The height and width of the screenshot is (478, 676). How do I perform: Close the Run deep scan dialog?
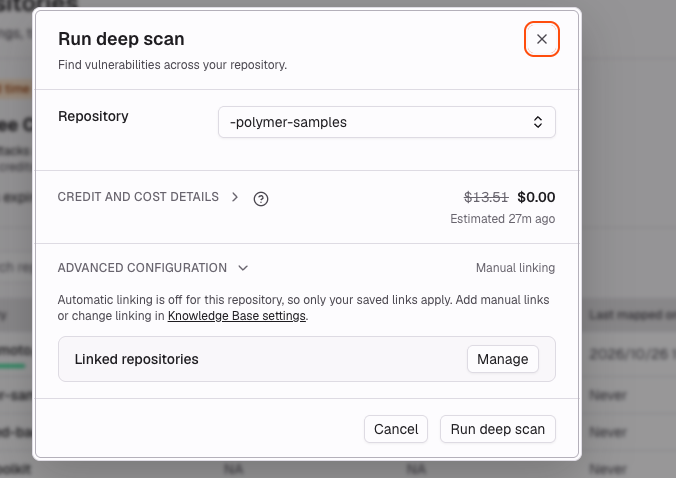541,39
